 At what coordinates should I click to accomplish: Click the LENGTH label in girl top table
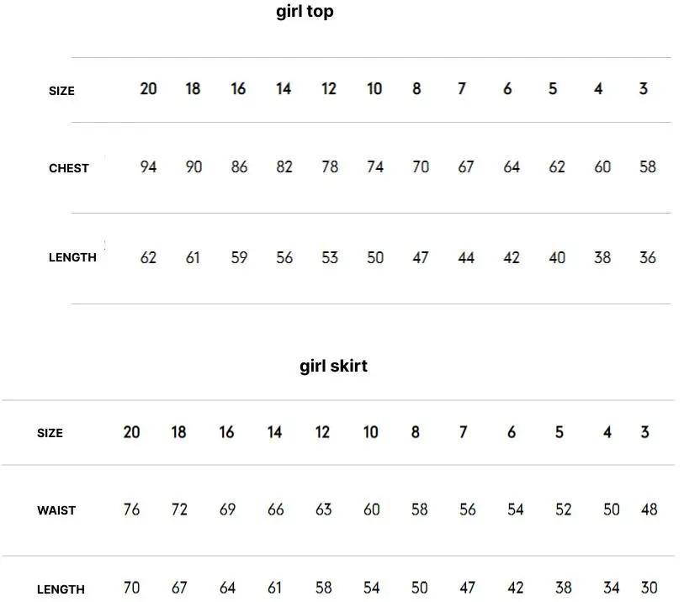click(72, 257)
